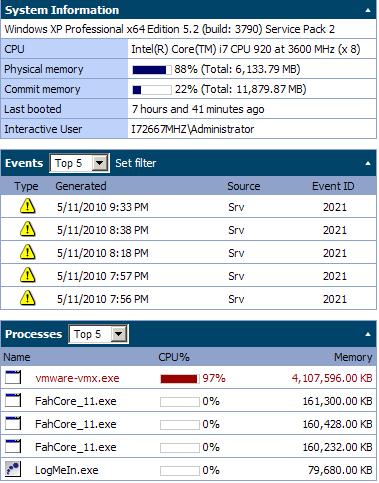This screenshot has height=483, width=379.
Task: Click the warning icon for the 7:56 PM event
Action: tap(27, 298)
